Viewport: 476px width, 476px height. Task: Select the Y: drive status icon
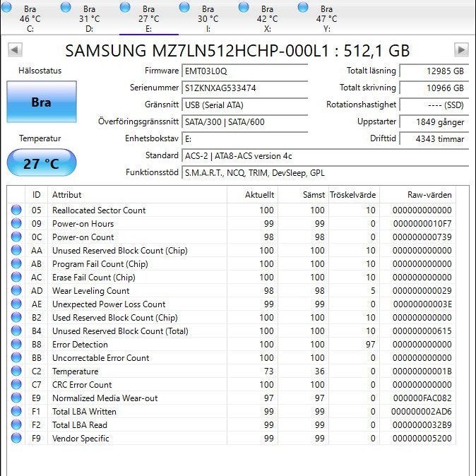303,7
